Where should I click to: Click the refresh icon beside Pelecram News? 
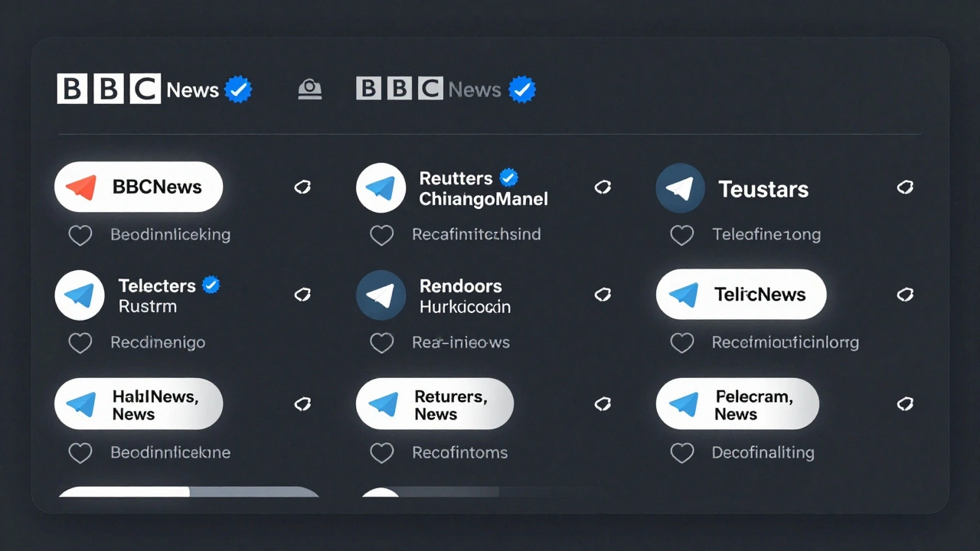coord(905,404)
